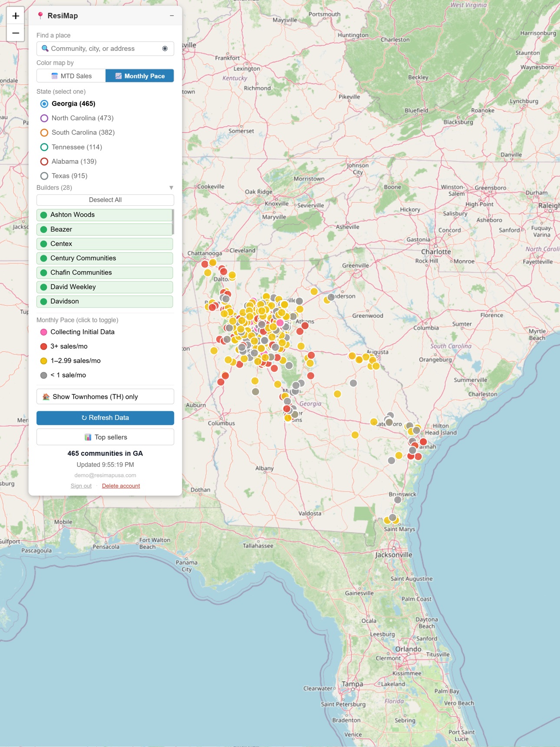This screenshot has height=747, width=560.
Task: Toggle < 1 sale/mo gray legend
Action: [63, 375]
